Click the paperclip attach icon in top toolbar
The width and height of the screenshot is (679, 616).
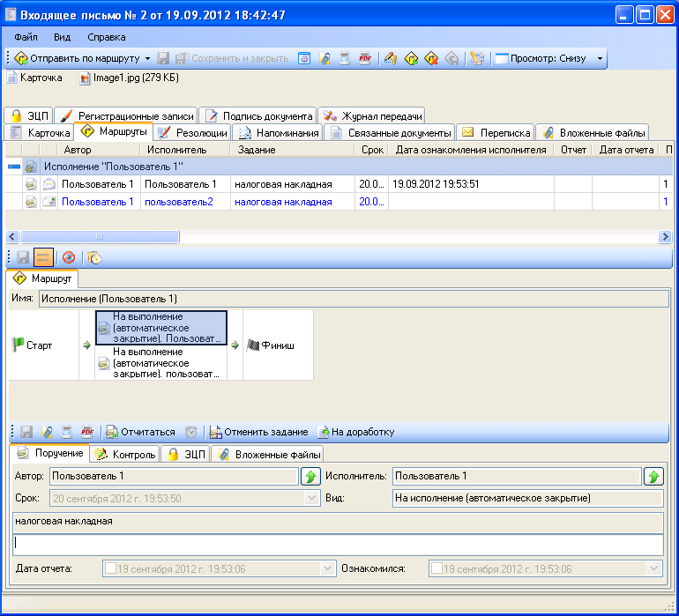tap(325, 59)
